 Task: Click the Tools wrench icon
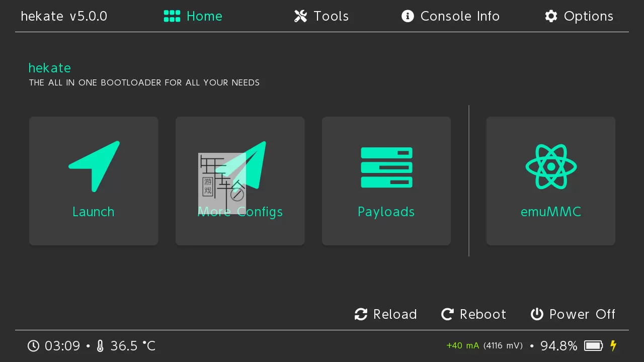point(300,16)
